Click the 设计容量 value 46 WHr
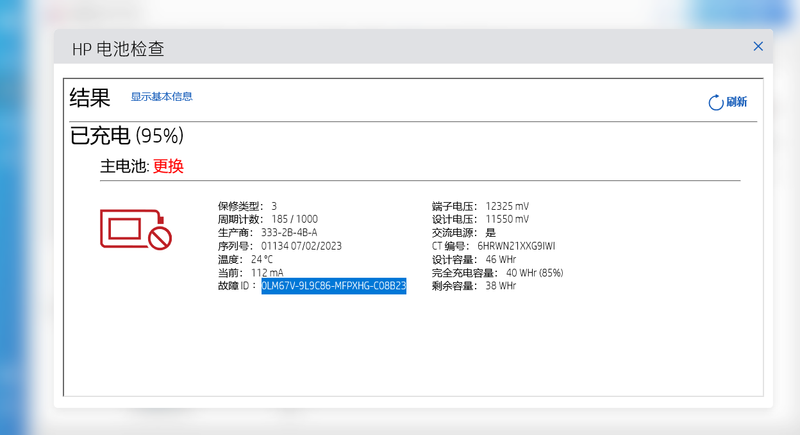Image resolution: width=800 pixels, height=435 pixels. point(501,259)
